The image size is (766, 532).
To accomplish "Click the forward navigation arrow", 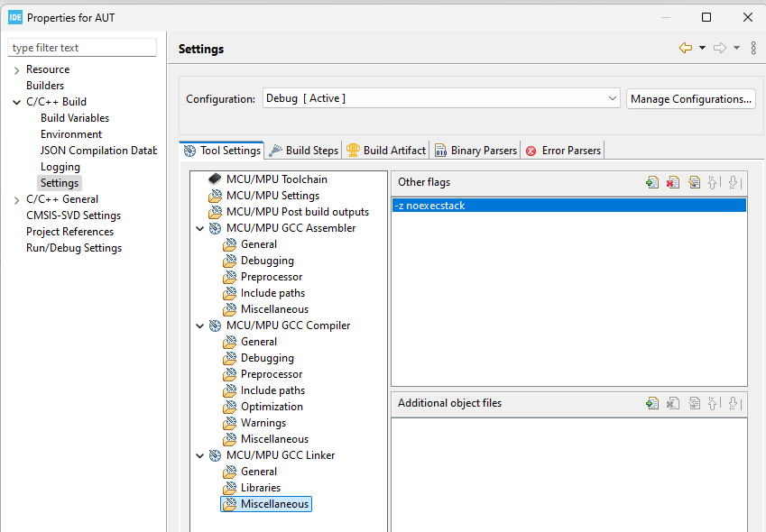I will pos(720,48).
